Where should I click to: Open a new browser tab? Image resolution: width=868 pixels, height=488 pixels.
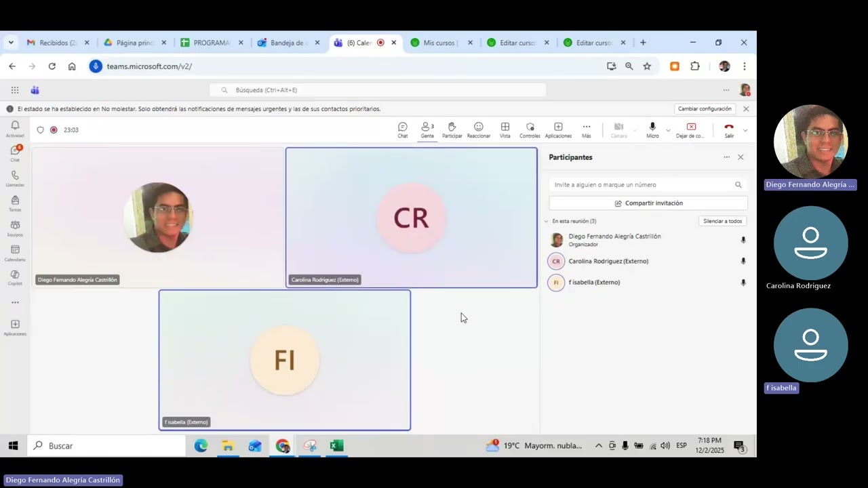pyautogui.click(x=643, y=43)
